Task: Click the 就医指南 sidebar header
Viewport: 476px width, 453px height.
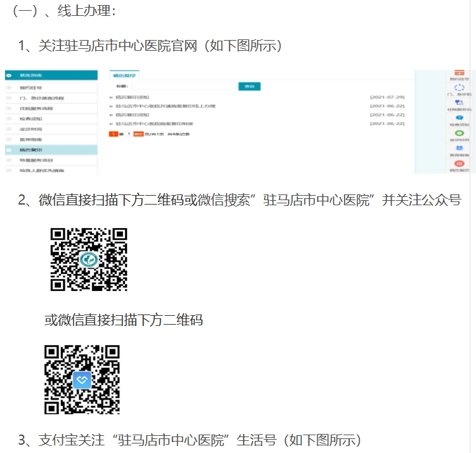Action: click(x=51, y=76)
